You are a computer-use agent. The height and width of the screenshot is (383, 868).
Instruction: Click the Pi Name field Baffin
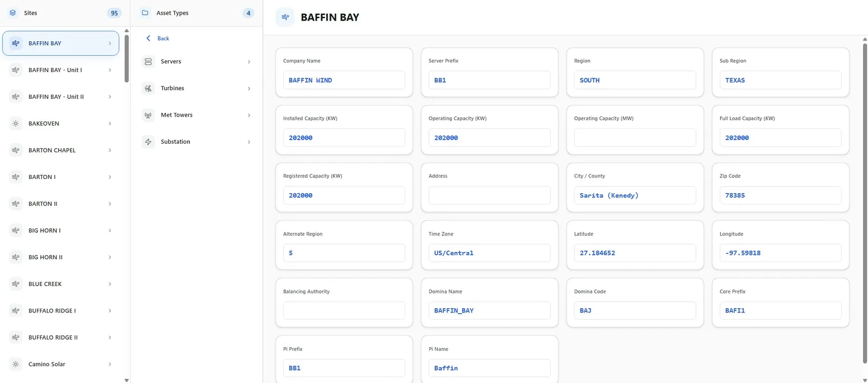pos(489,368)
